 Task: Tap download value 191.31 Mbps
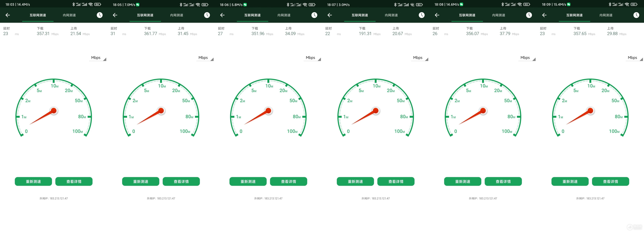click(x=370, y=34)
